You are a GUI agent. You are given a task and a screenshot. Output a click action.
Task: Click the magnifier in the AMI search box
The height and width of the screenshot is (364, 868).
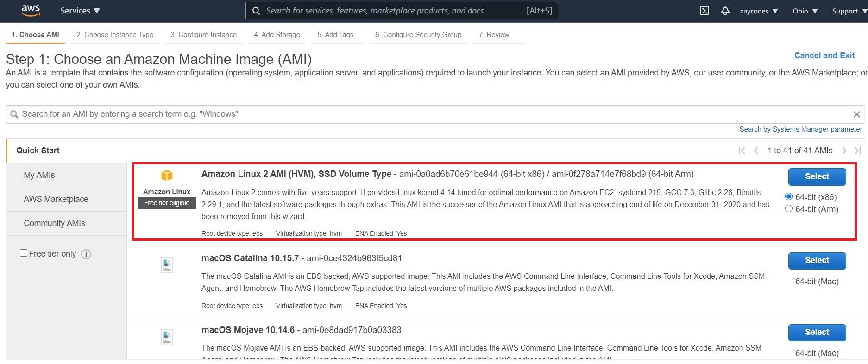[14, 114]
